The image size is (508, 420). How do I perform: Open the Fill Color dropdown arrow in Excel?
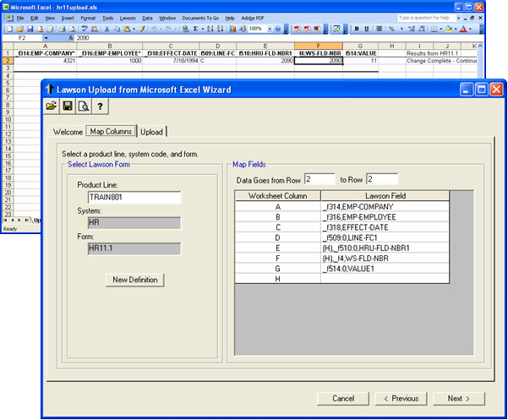click(456, 29)
